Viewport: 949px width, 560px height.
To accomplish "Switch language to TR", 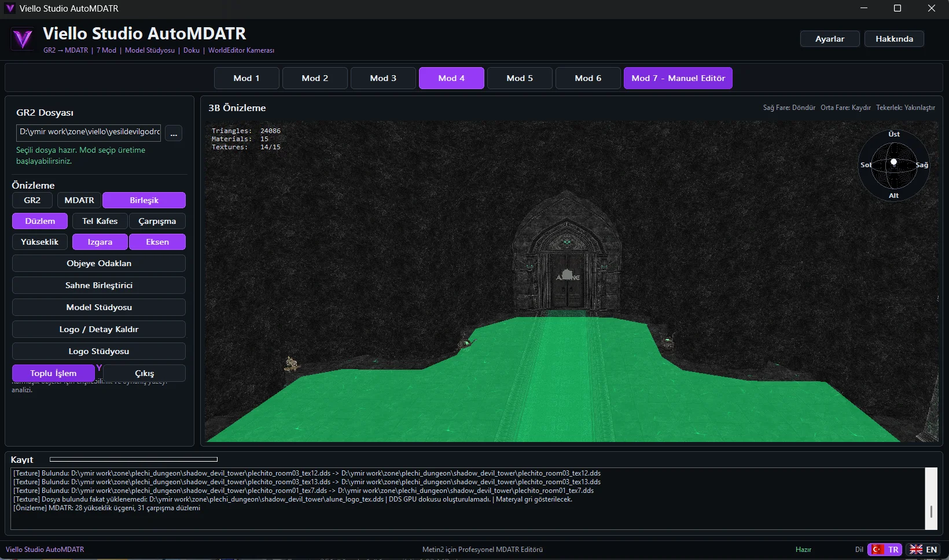I will click(885, 550).
